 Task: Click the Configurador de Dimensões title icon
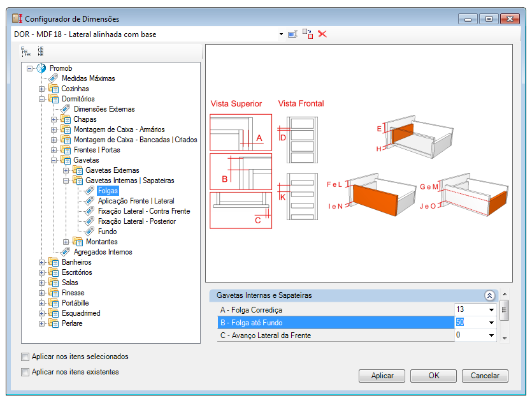pyautogui.click(x=17, y=18)
